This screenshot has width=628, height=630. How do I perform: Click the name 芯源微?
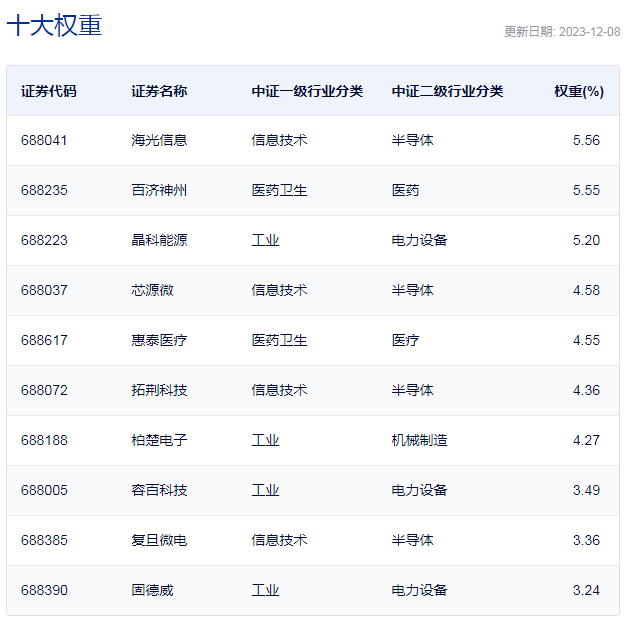pyautogui.click(x=152, y=290)
